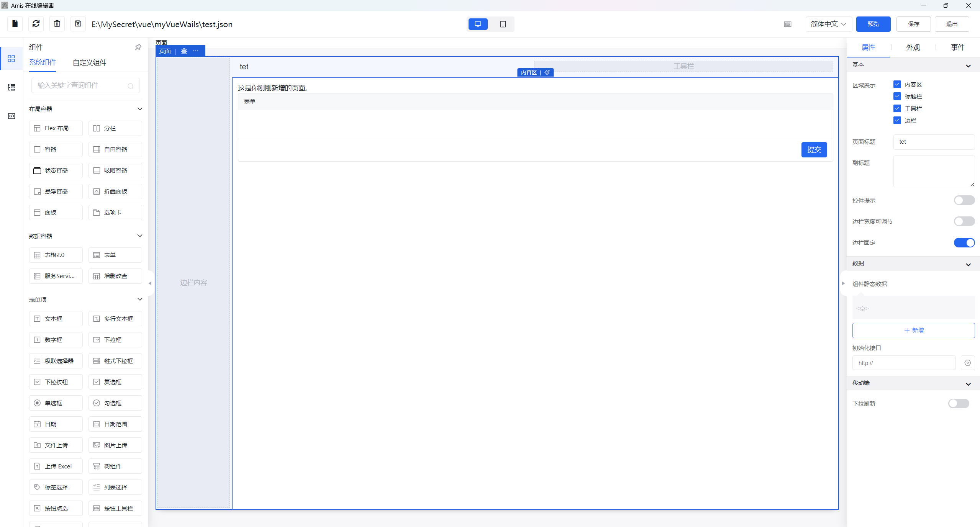Open the outline tree sidebar icon
This screenshot has height=527, width=980.
click(11, 87)
